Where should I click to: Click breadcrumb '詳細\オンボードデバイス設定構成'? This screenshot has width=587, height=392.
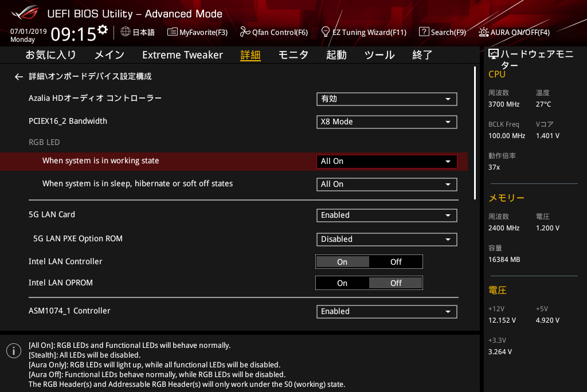click(90, 77)
